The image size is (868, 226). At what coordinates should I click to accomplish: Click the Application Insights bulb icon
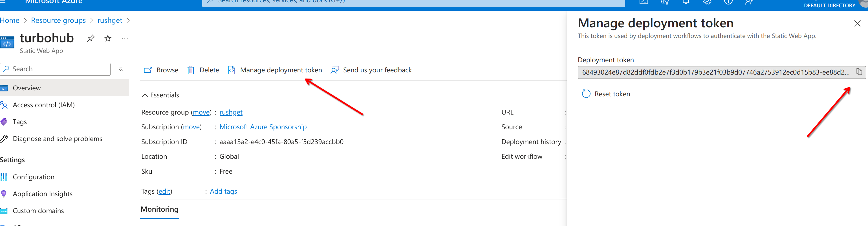click(4, 194)
